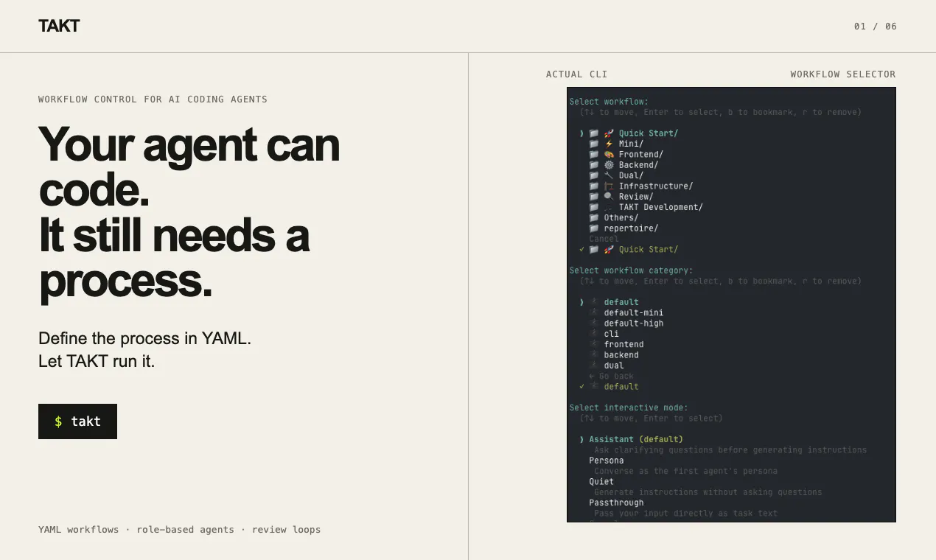
Task: Click the 'Select workflow category:' prompt line
Action: click(x=631, y=270)
